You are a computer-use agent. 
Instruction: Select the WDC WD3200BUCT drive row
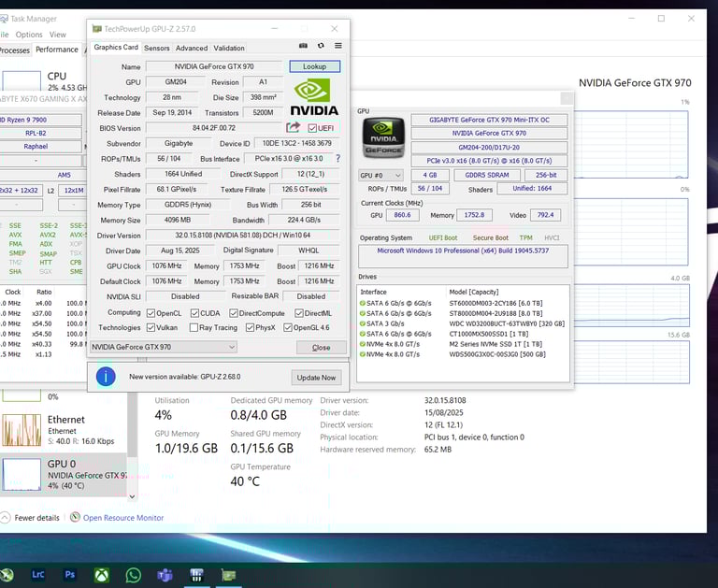point(463,323)
